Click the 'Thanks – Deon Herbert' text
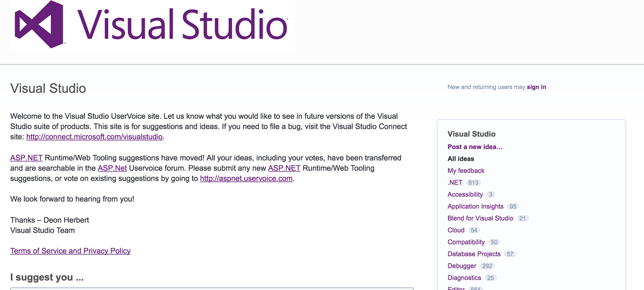 (x=49, y=220)
